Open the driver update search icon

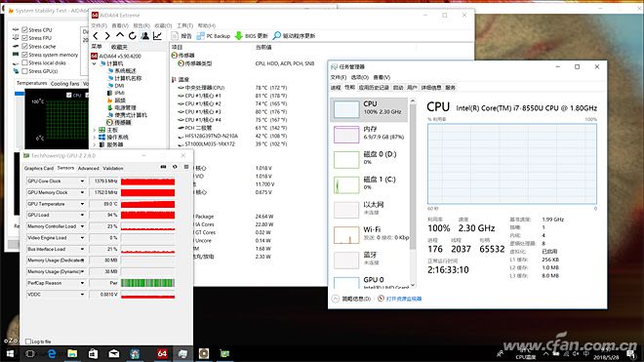(277, 36)
